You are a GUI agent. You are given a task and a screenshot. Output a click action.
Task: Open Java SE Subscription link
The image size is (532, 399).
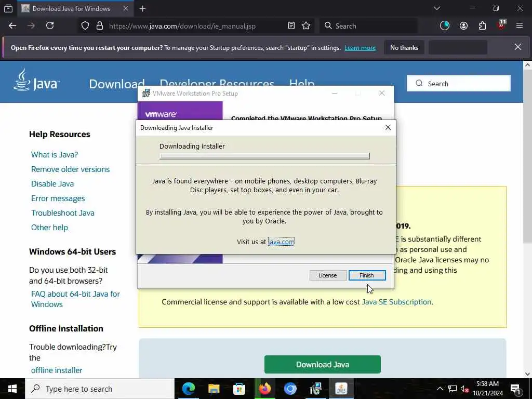tap(396, 302)
